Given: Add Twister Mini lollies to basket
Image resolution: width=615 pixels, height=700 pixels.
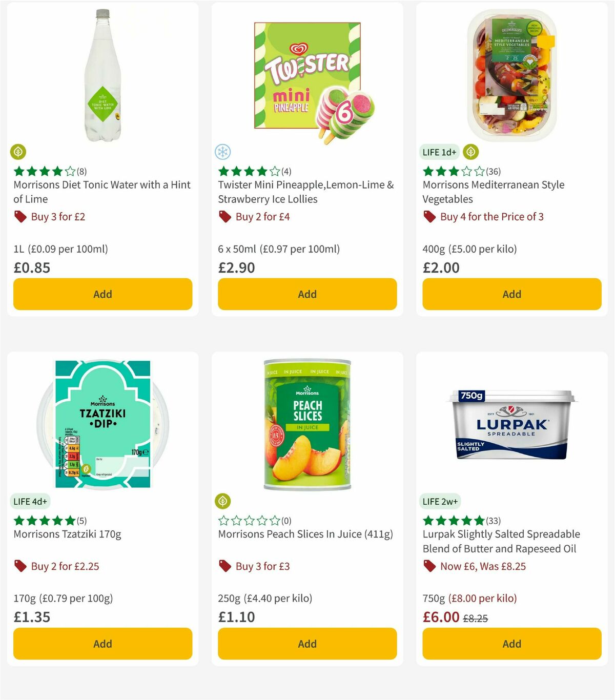Looking at the screenshot, I should [x=306, y=294].
